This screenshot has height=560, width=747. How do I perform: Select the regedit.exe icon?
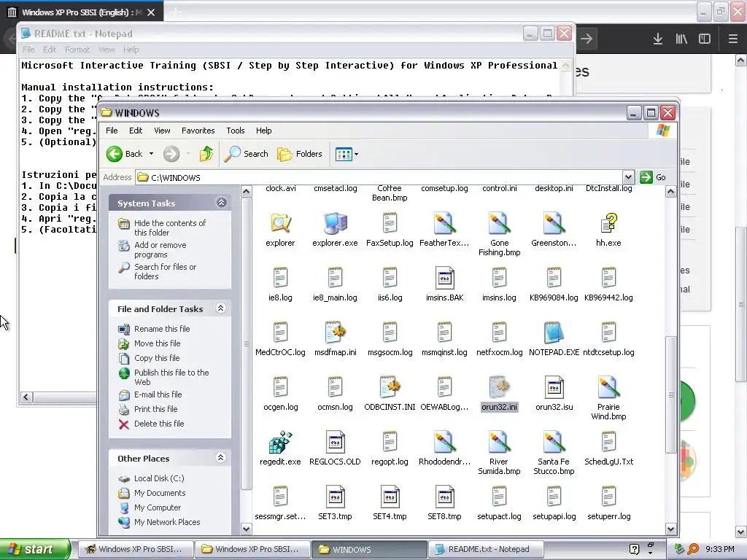[280, 442]
